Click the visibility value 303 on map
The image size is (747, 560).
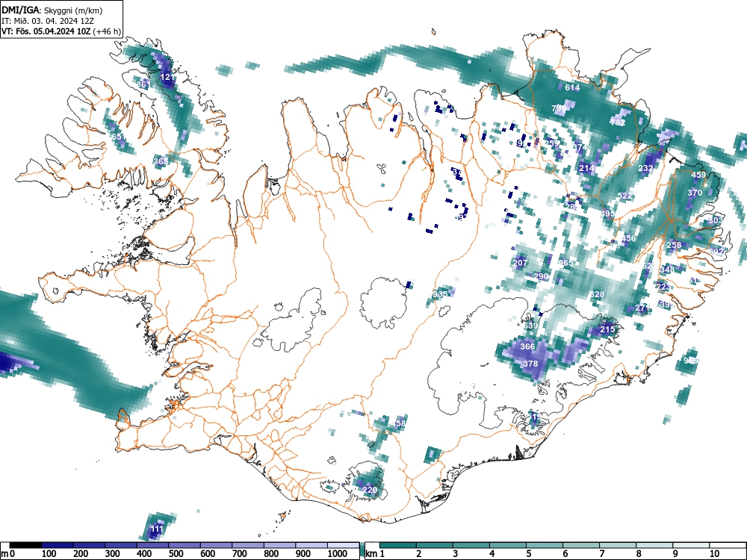(x=716, y=220)
